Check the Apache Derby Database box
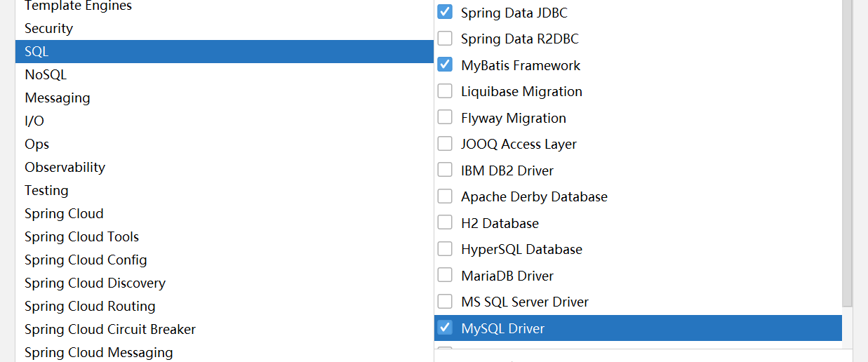Viewport: 868px width, 362px height. (x=445, y=196)
